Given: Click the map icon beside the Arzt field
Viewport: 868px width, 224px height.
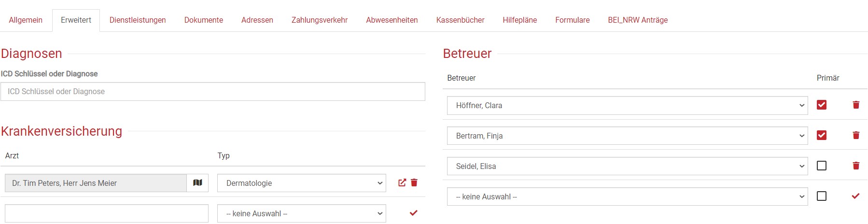Looking at the screenshot, I should (x=197, y=183).
